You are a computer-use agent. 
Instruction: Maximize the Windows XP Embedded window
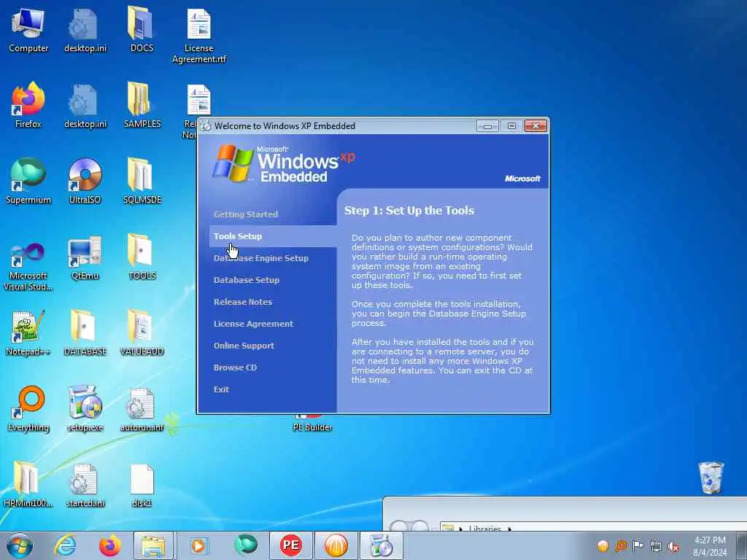[511, 125]
